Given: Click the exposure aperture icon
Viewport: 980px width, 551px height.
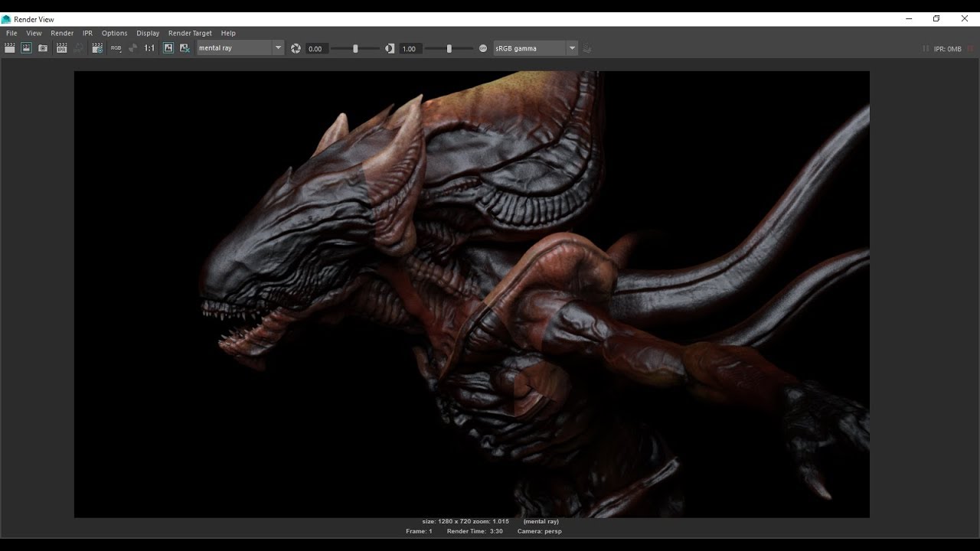Looking at the screenshot, I should click(x=296, y=48).
